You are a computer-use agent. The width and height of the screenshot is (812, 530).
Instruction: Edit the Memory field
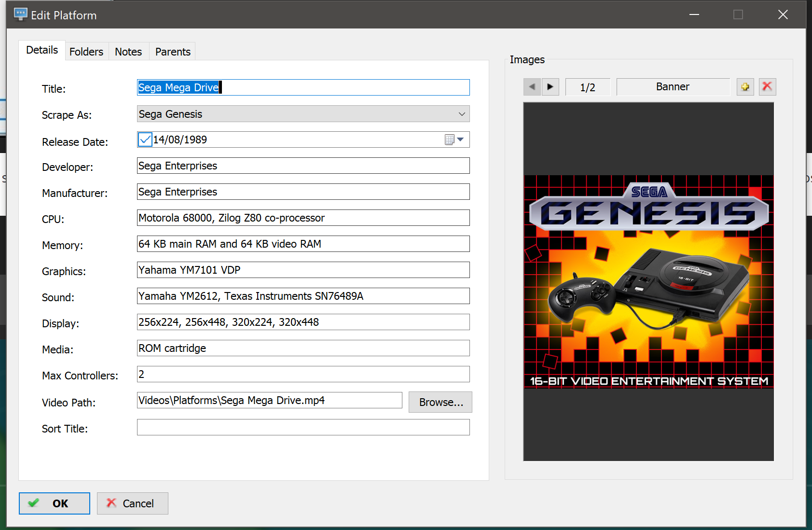[x=303, y=244]
